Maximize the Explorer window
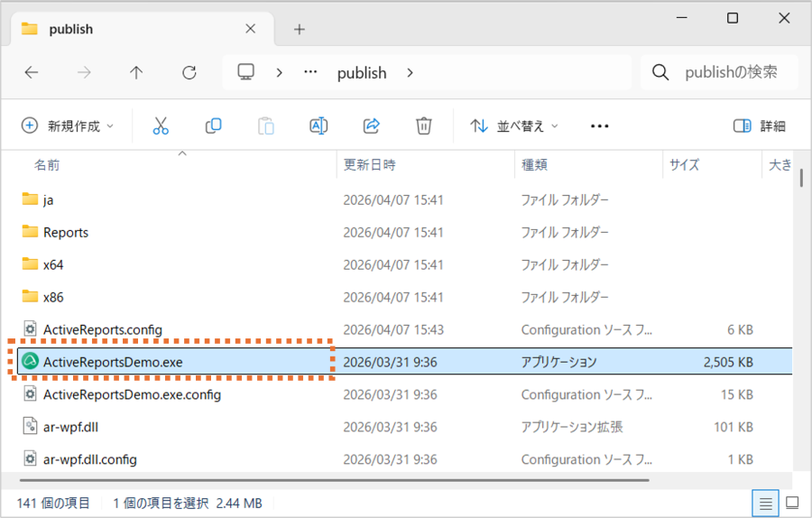Image resolution: width=812 pixels, height=518 pixels. (x=733, y=18)
